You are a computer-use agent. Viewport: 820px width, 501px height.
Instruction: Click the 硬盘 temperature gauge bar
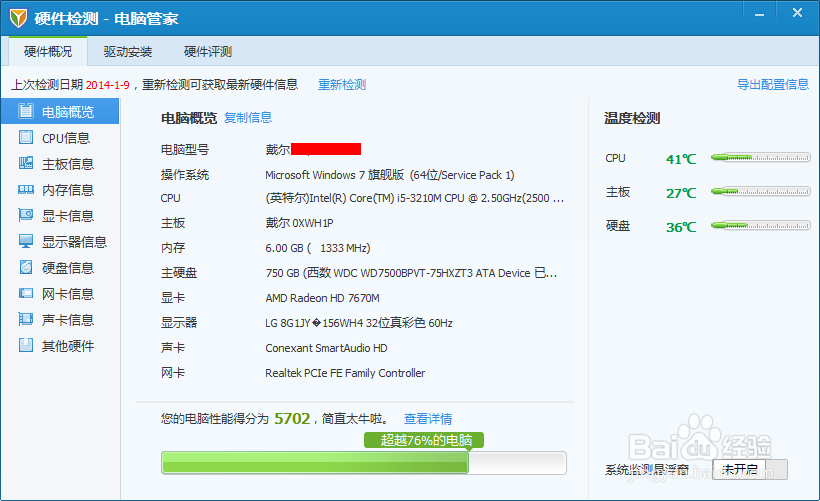pos(760,225)
